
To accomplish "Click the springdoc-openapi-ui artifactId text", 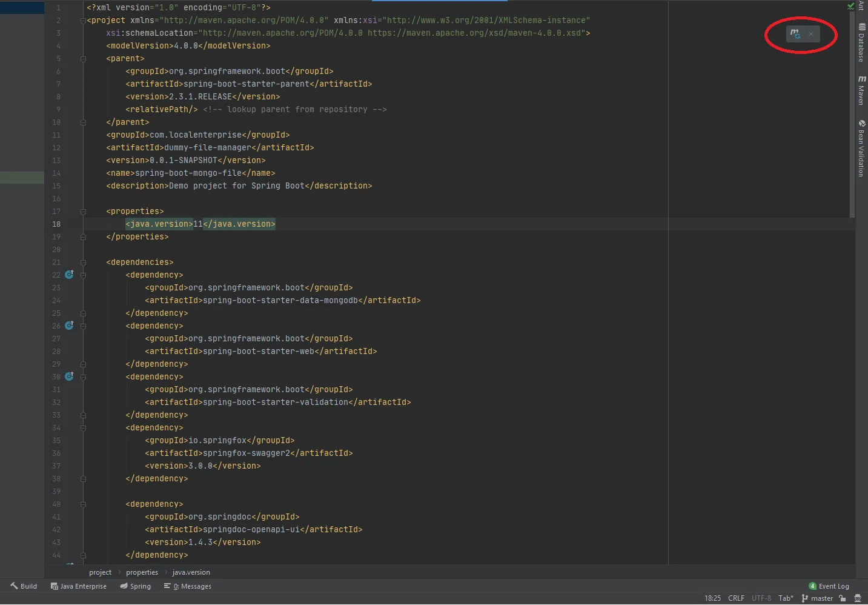I will pyautogui.click(x=251, y=530).
